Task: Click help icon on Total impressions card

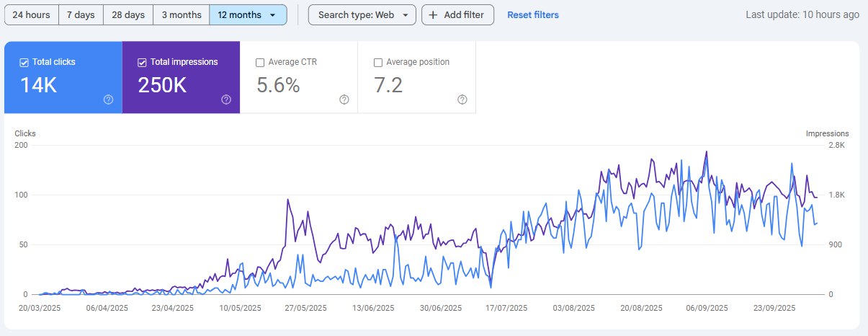Action: (226, 100)
